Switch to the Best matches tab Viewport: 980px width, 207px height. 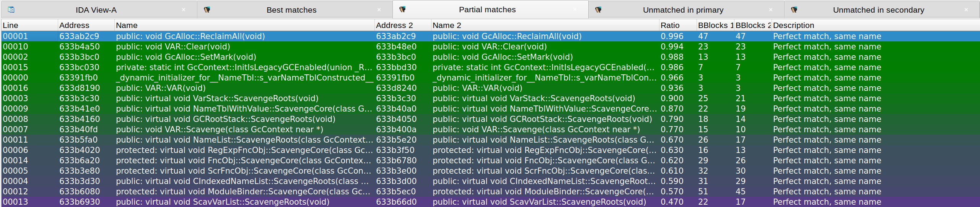[x=291, y=10]
